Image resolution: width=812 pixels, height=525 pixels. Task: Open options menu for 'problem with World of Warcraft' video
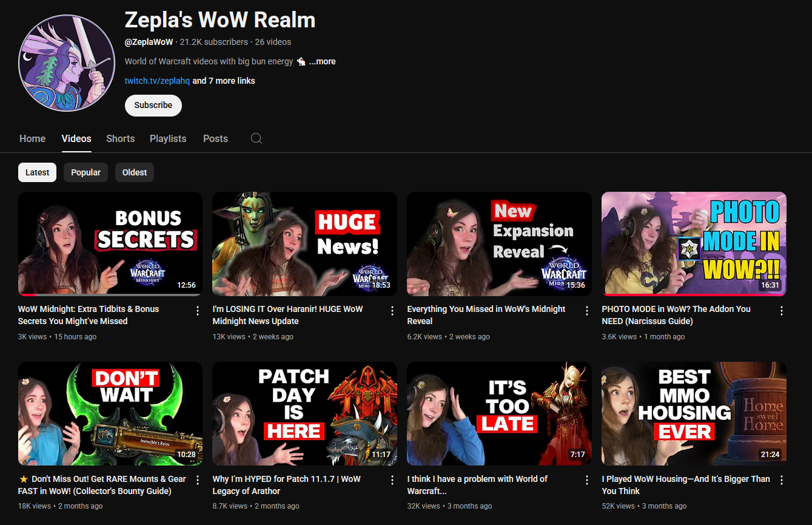[x=587, y=480]
